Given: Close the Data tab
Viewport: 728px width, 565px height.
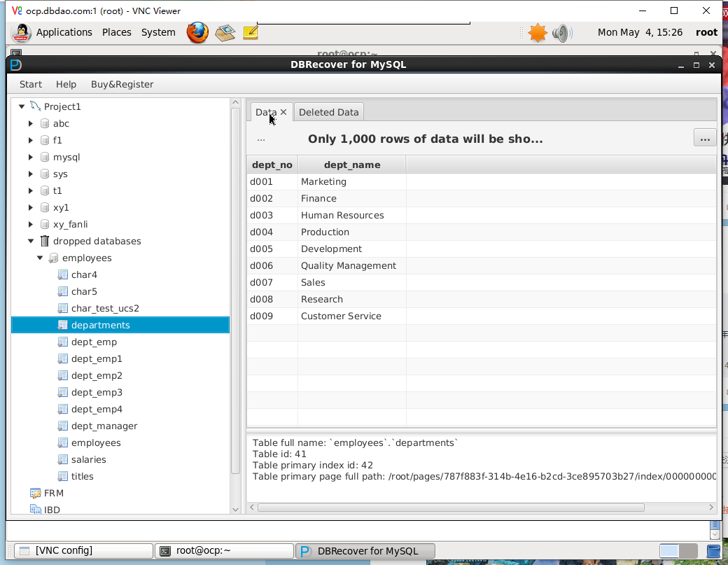Looking at the screenshot, I should tap(283, 112).
